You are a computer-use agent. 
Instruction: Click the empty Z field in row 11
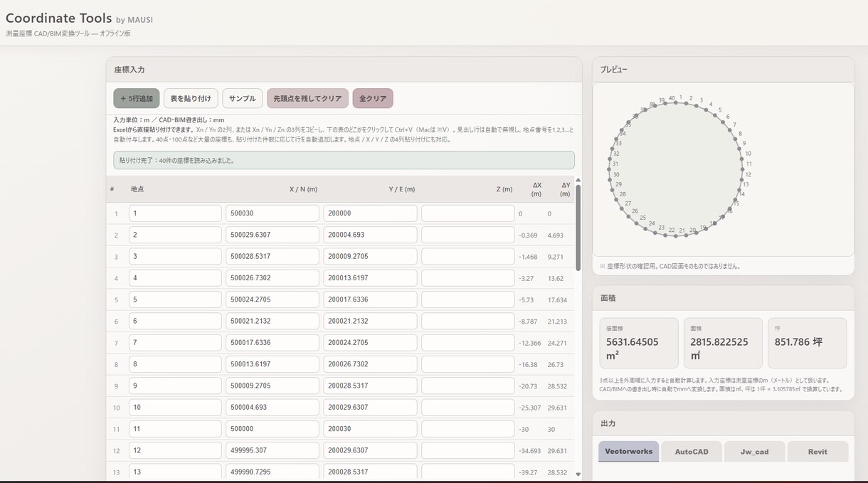coord(467,429)
